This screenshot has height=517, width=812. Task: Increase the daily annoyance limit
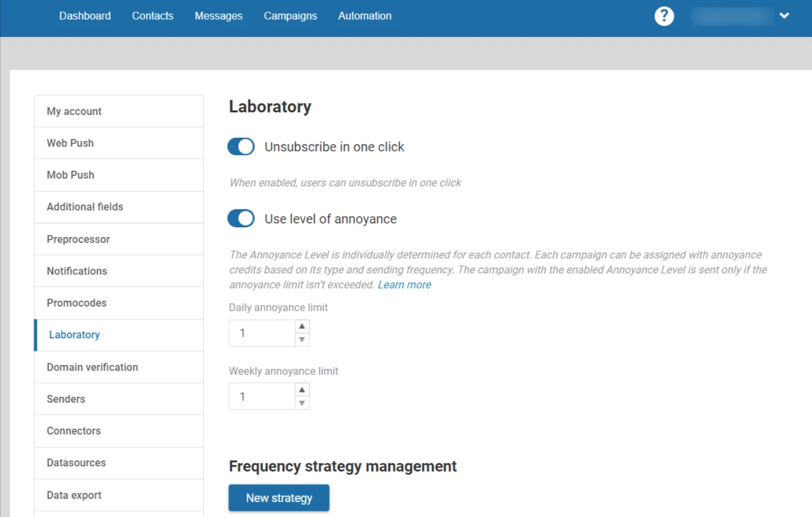(x=302, y=326)
